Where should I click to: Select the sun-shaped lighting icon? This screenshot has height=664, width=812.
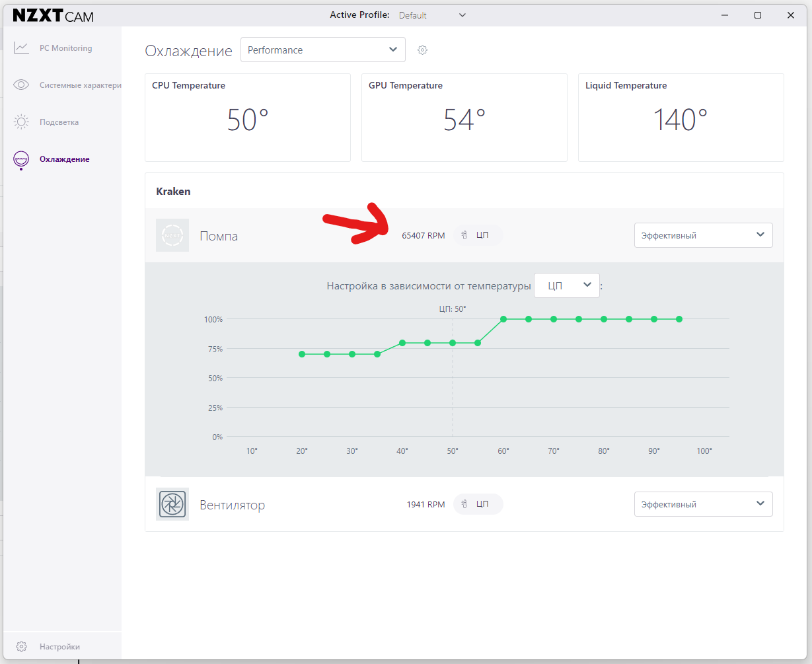pyautogui.click(x=21, y=122)
